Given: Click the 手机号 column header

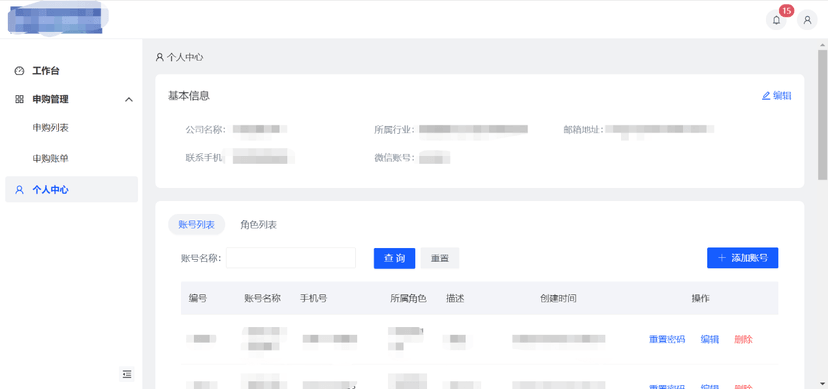Looking at the screenshot, I should pyautogui.click(x=314, y=298).
